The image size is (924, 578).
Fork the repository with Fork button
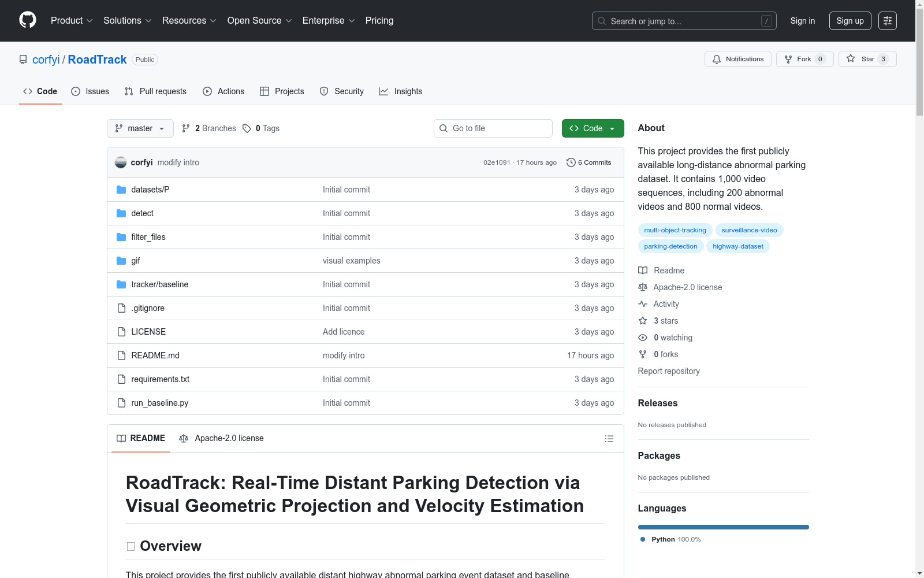pos(805,59)
